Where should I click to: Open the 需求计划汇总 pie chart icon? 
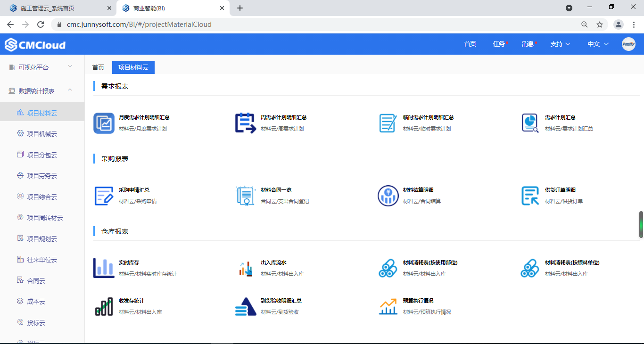(530, 123)
